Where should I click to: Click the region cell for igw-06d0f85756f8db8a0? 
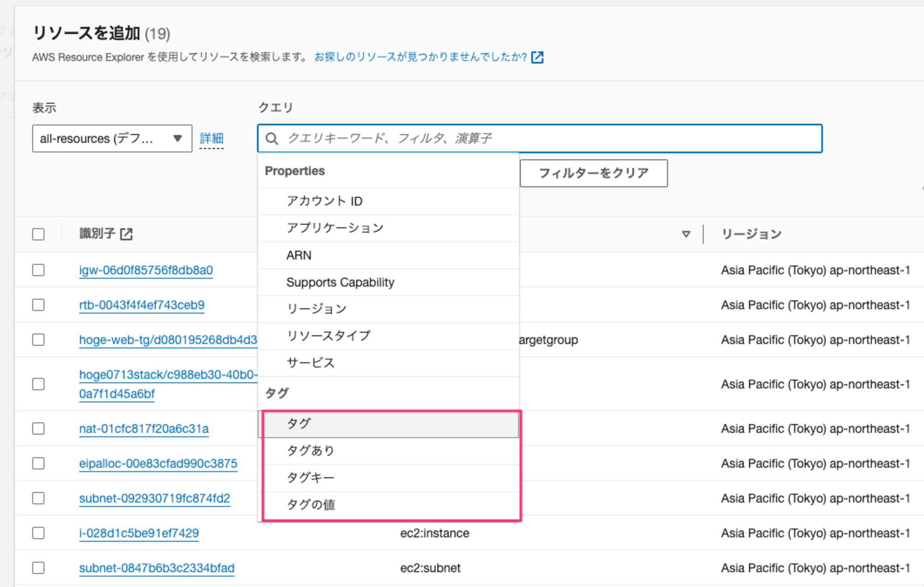point(815,270)
